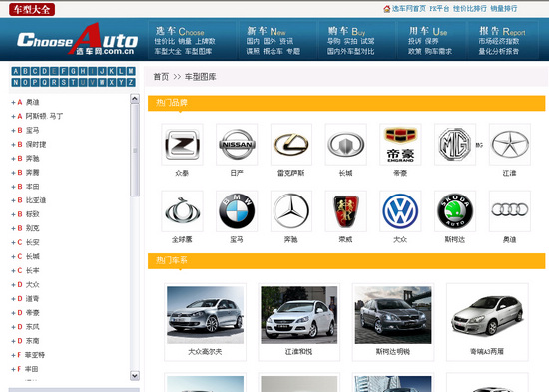The height and width of the screenshot is (392, 549).
Task: Open the 江淮和悦 car thumbnail
Action: coord(299,315)
